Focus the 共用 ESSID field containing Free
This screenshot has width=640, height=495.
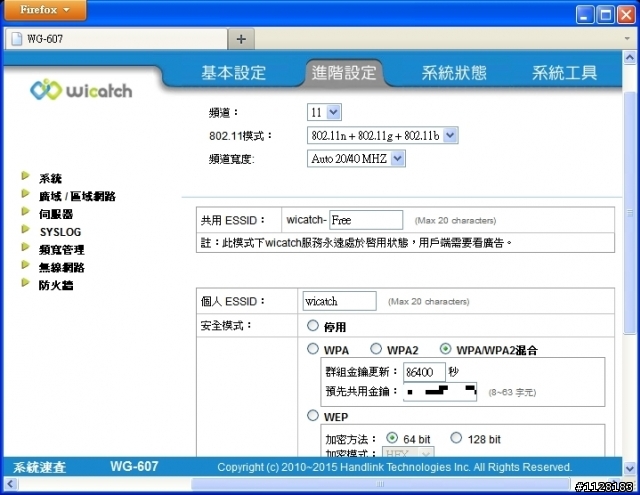[x=366, y=220]
